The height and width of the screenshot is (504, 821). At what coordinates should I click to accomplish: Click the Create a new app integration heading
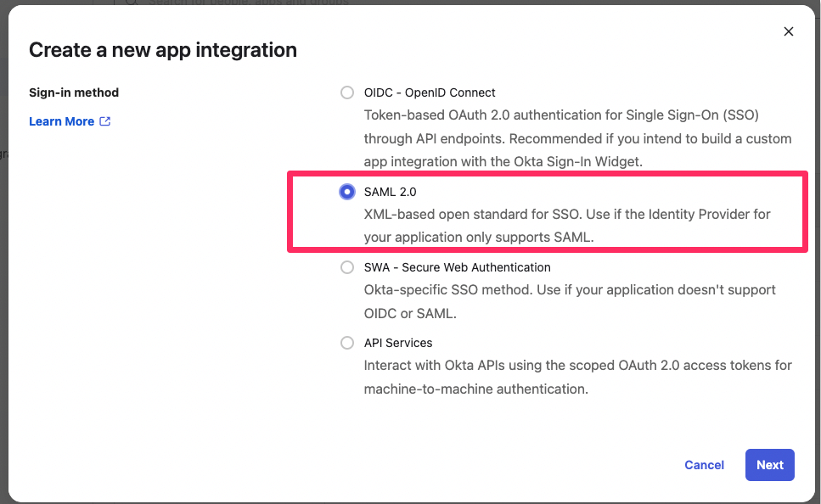coord(163,50)
